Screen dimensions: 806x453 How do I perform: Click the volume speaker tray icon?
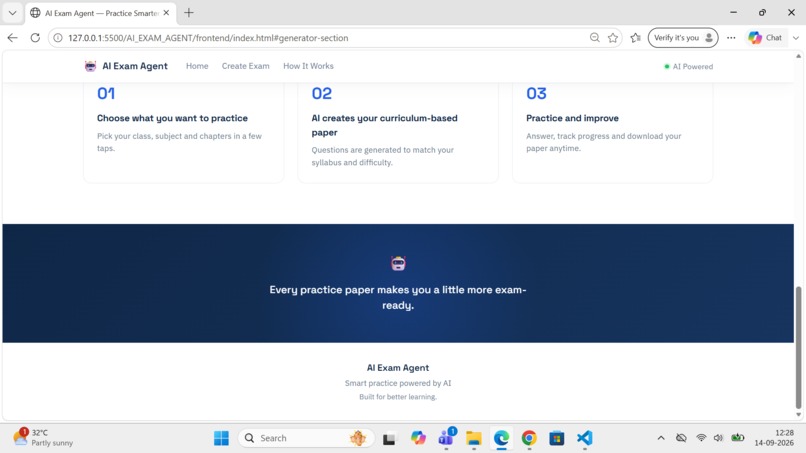719,438
